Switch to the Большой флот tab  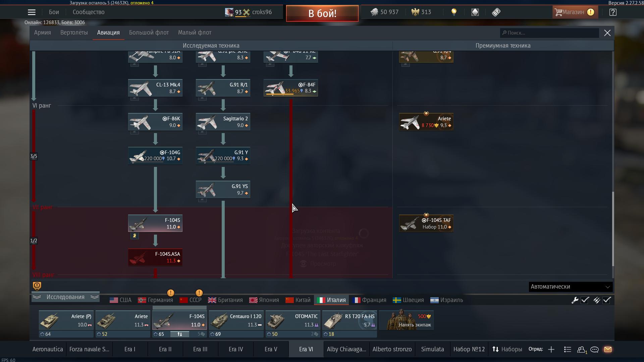(149, 33)
